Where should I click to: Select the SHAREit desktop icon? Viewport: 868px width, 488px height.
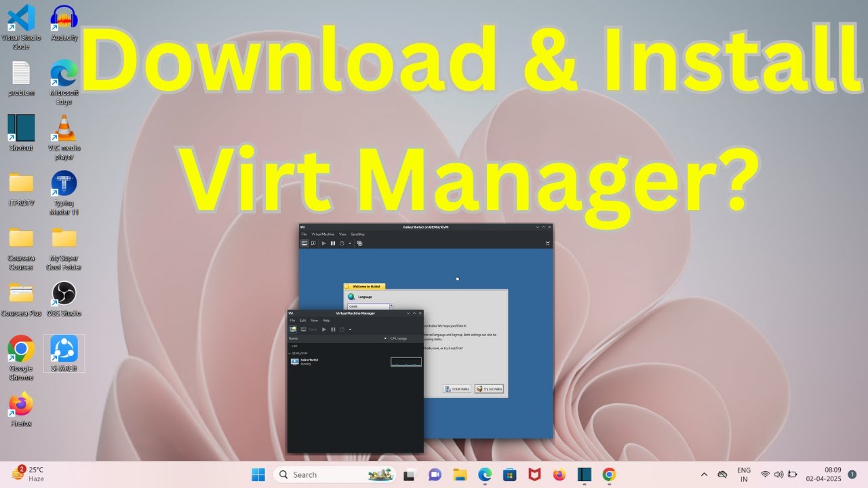tap(64, 353)
